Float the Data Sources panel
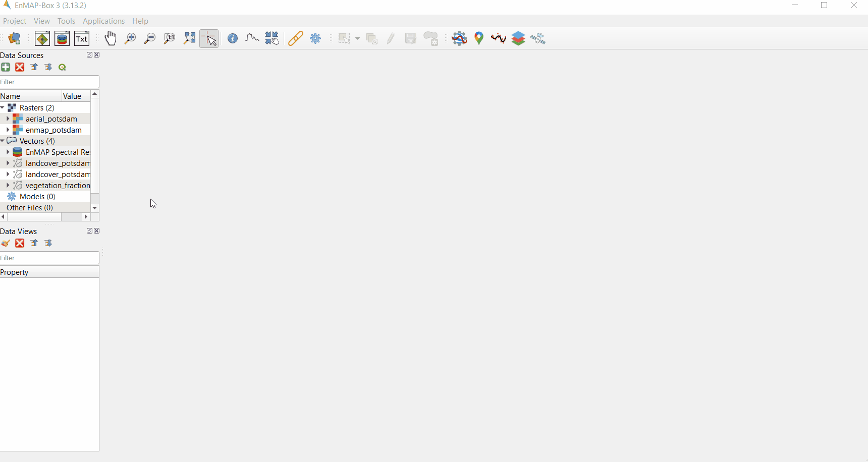This screenshot has height=462, width=868. 89,55
